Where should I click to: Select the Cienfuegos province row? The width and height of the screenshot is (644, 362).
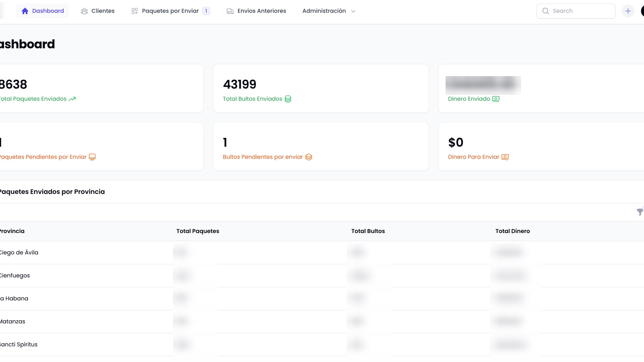(322, 276)
